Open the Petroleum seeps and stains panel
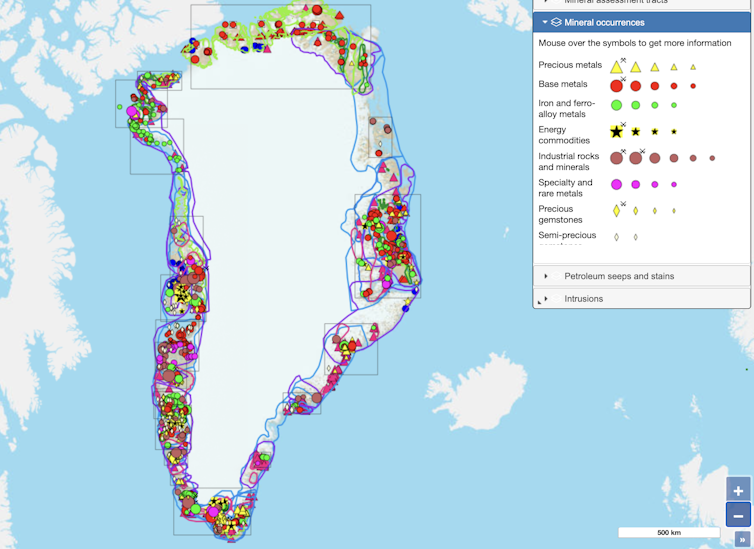The height and width of the screenshot is (549, 754). point(619,276)
